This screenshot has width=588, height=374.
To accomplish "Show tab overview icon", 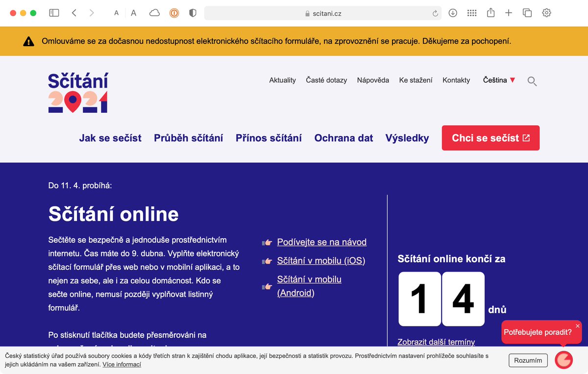I will click(x=527, y=13).
